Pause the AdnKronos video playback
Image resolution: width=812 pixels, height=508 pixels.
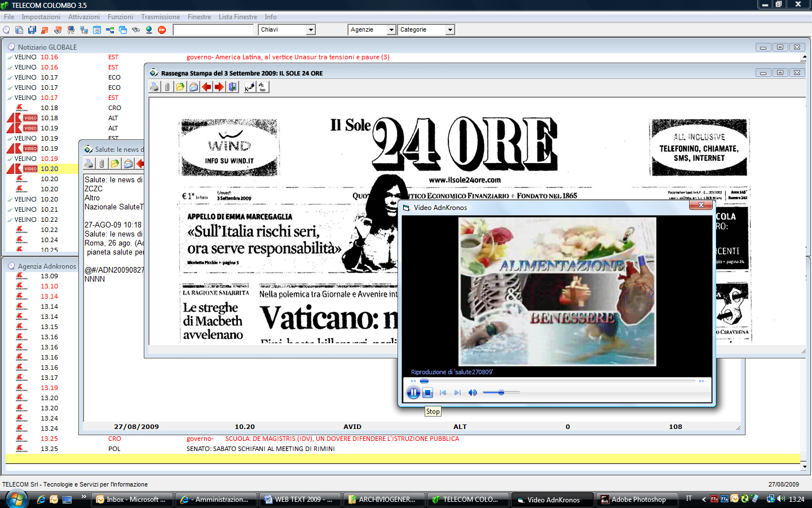[x=413, y=393]
